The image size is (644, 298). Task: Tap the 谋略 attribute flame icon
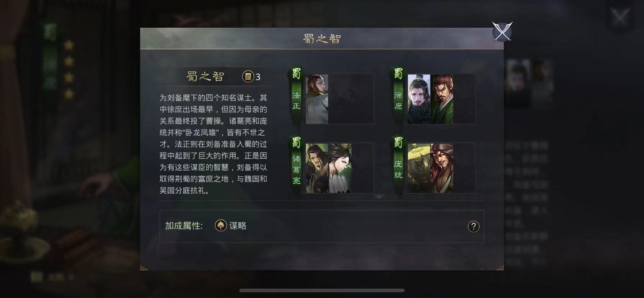[221, 225]
